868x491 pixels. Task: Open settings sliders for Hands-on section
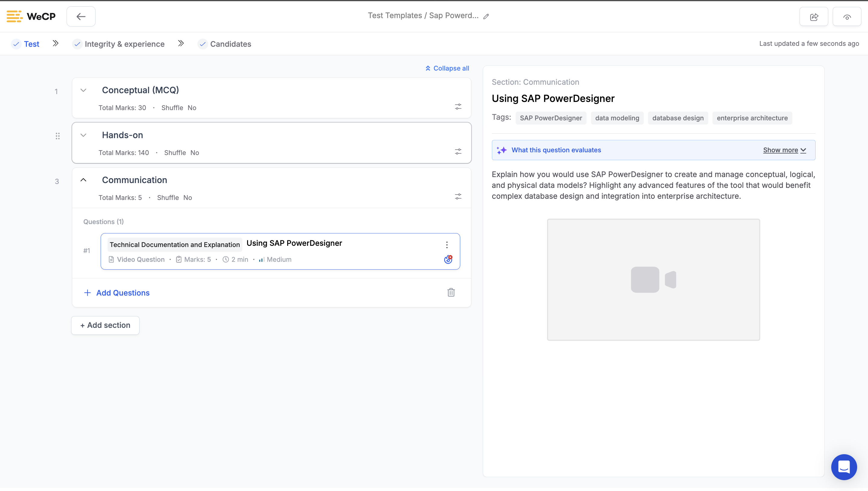[458, 152]
